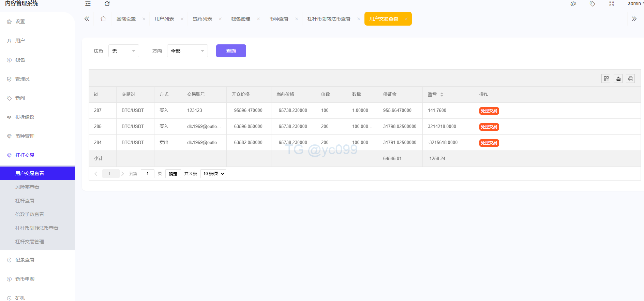Click the home tab icon

point(103,19)
